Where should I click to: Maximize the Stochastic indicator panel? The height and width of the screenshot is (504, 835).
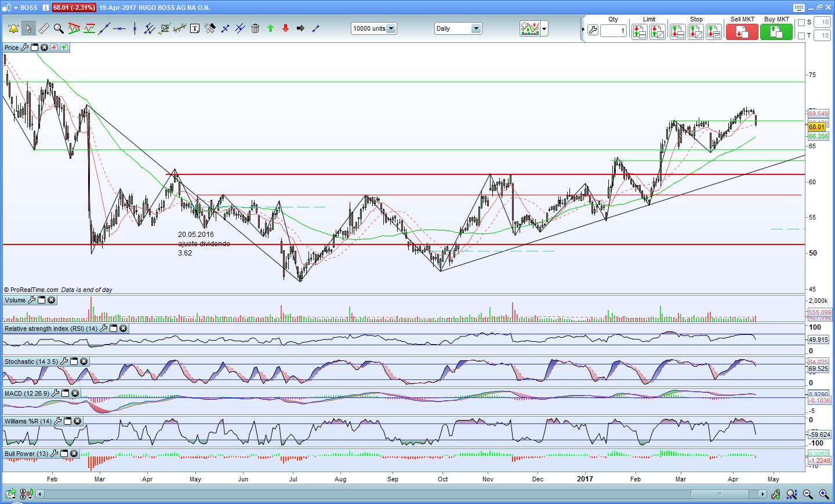(74, 361)
